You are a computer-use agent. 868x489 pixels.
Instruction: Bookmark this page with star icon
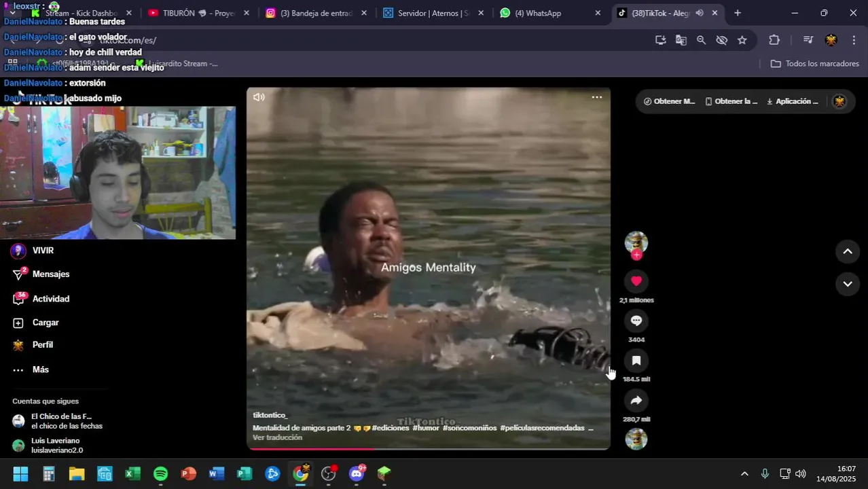(742, 40)
